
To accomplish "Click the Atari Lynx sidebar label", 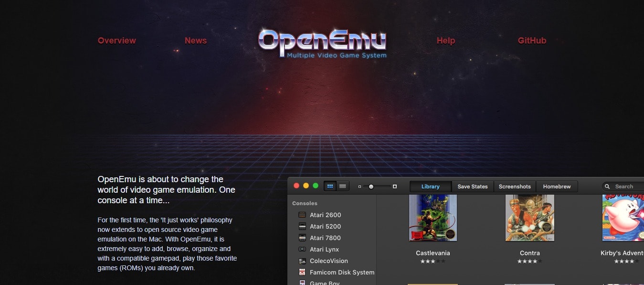I will coord(325,250).
